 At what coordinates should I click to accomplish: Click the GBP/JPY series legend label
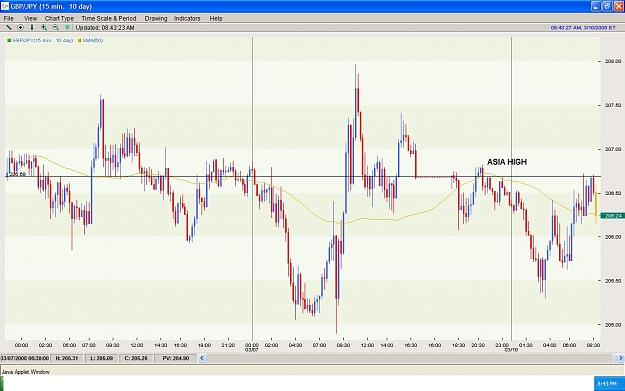tap(42, 40)
